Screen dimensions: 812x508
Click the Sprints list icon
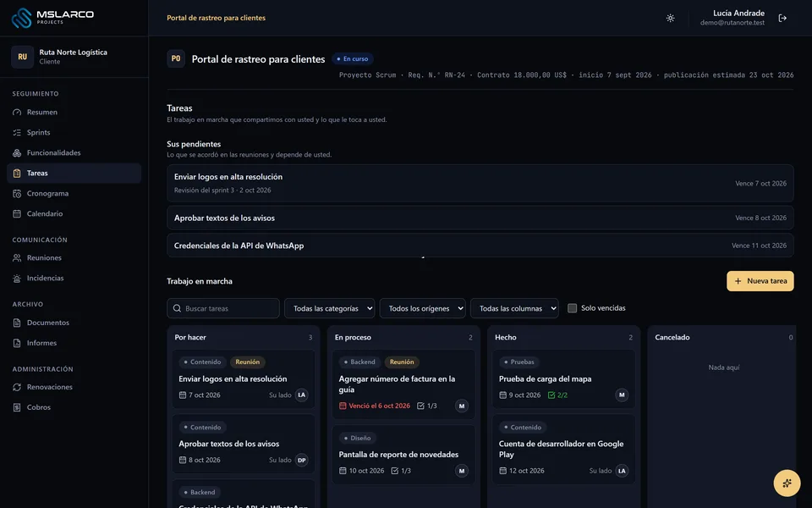[17, 132]
